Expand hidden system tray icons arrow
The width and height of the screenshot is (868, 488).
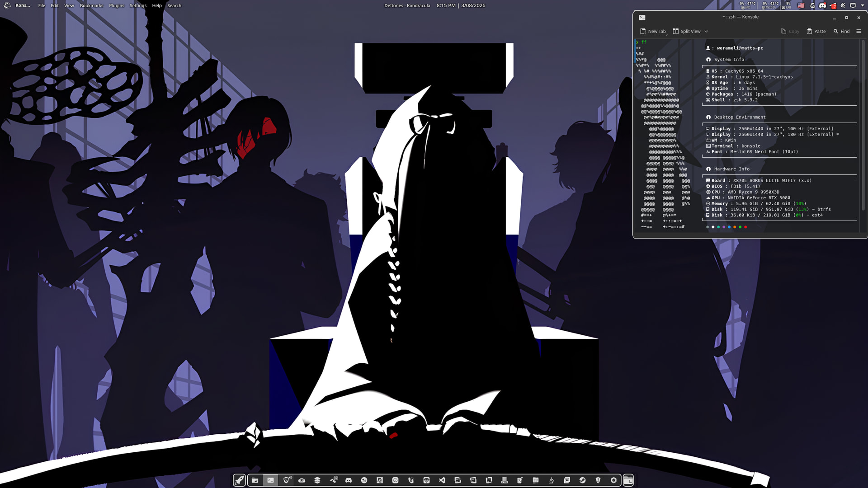(x=863, y=5)
